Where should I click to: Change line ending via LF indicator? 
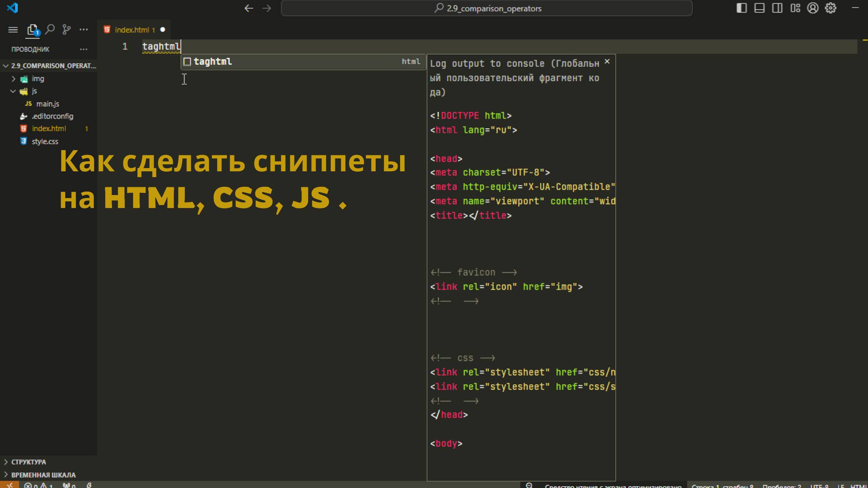coord(841,486)
